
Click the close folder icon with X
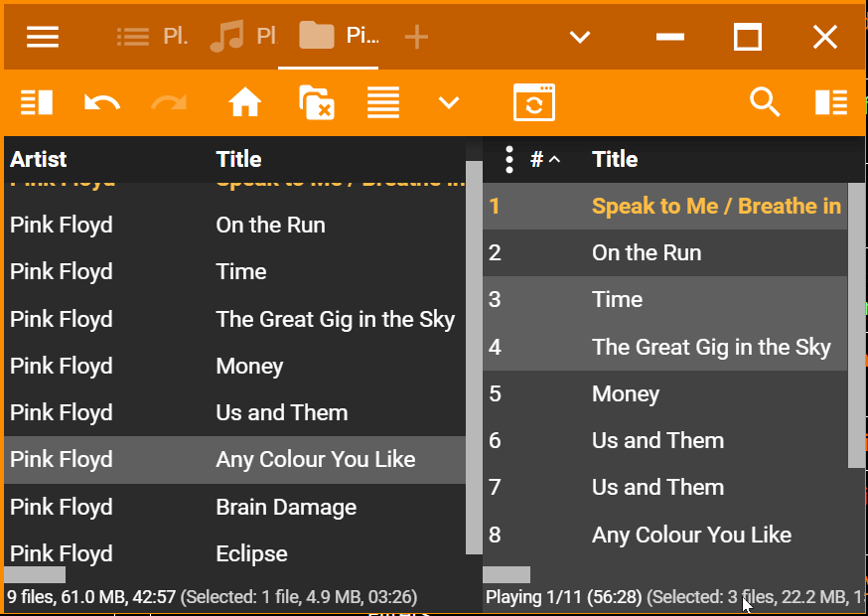click(316, 102)
